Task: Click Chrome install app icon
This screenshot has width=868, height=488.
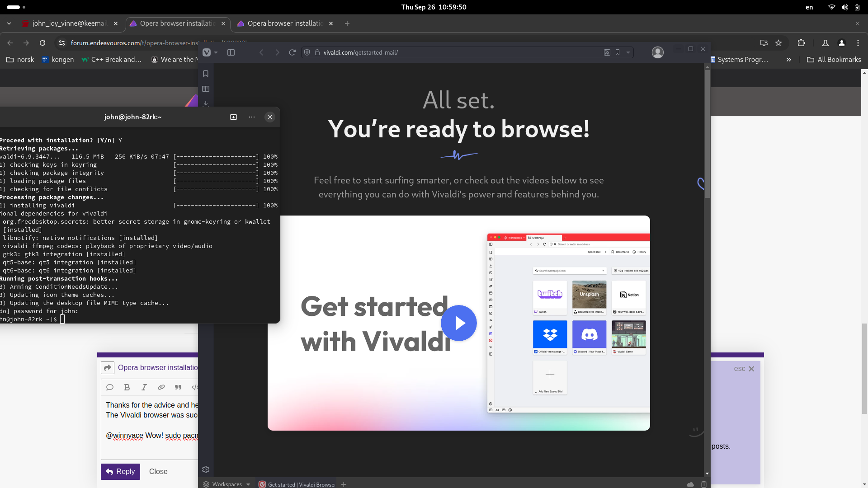Action: pyautogui.click(x=764, y=43)
